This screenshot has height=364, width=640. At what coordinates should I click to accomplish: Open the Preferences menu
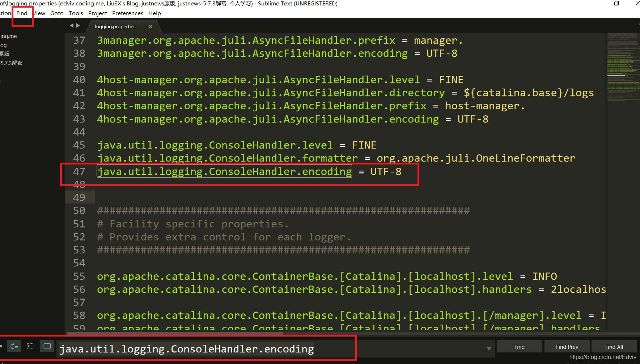coord(128,13)
